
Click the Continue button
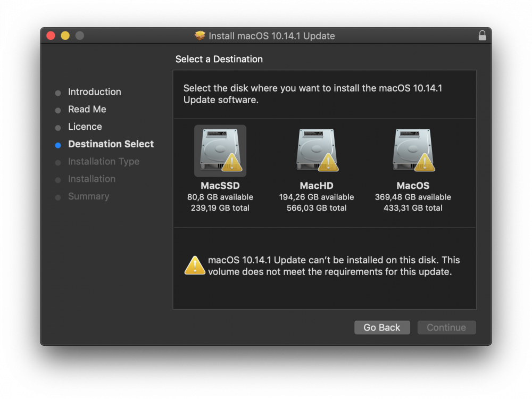(x=446, y=327)
